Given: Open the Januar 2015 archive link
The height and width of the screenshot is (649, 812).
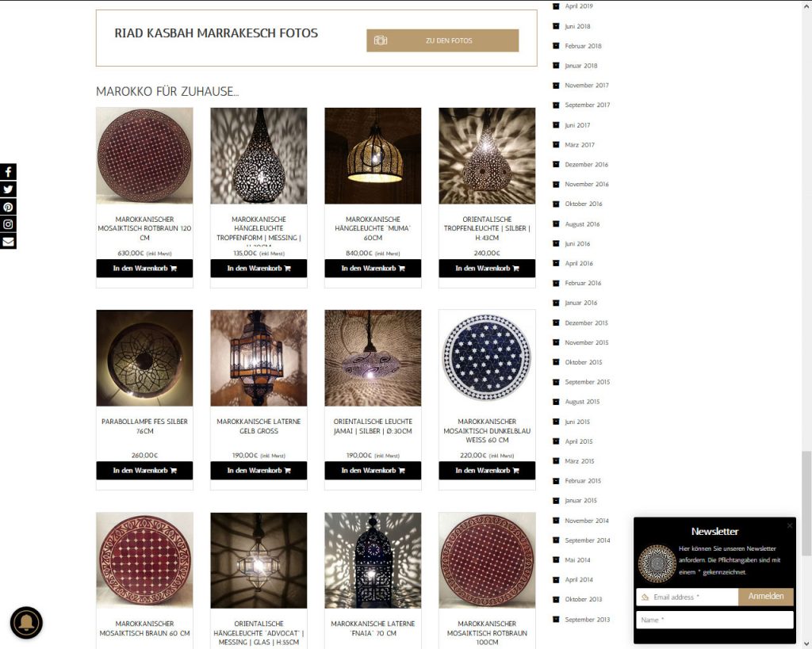Looking at the screenshot, I should coord(580,501).
